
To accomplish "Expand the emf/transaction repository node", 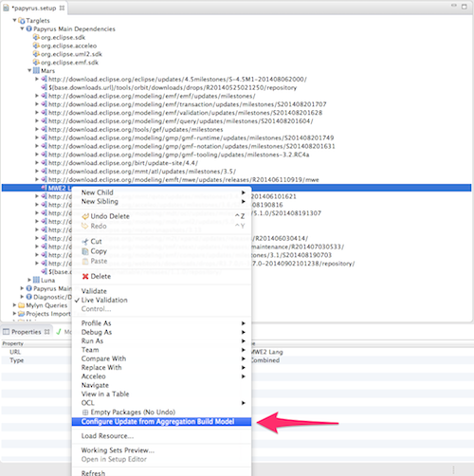I will tap(37, 104).
